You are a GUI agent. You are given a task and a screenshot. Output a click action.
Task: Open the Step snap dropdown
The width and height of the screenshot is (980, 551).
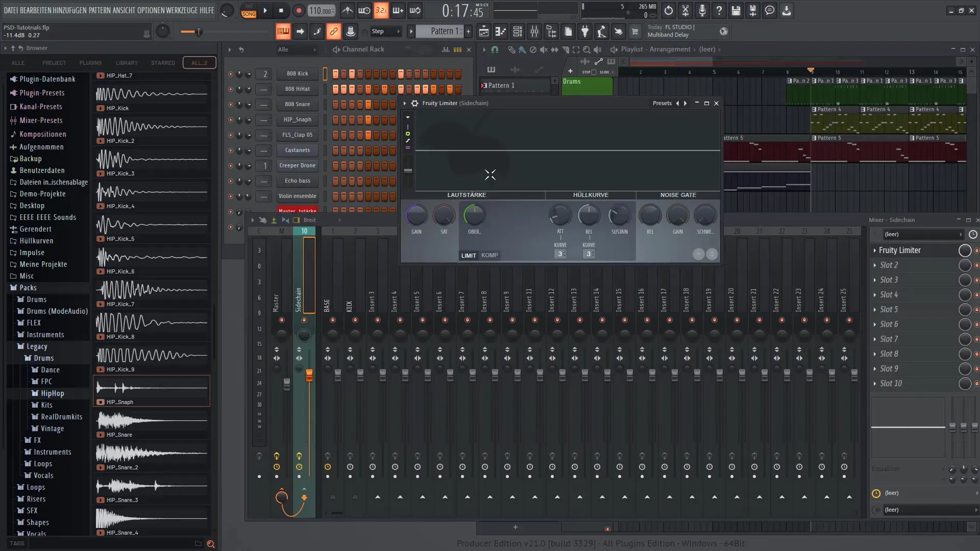tap(386, 32)
